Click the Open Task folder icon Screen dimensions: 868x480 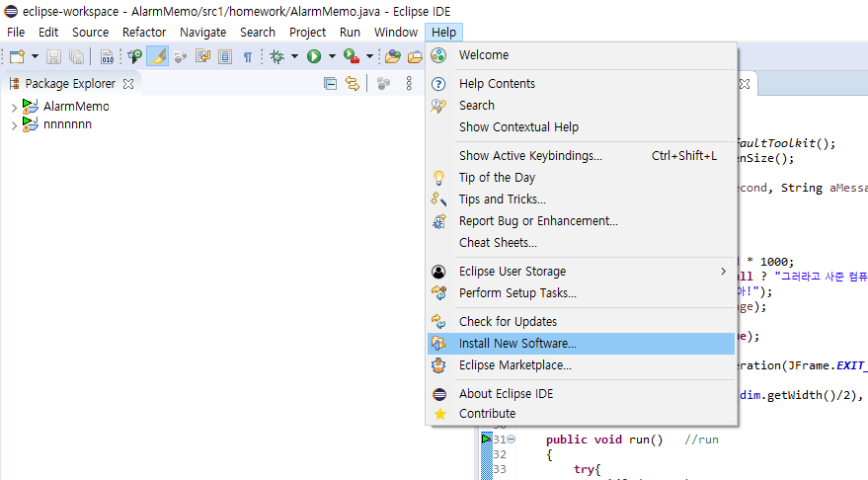point(415,56)
